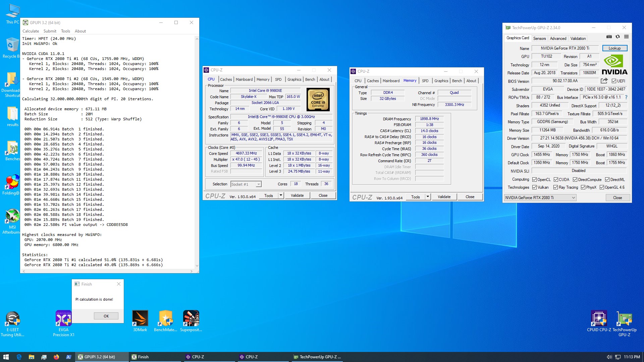Open the Benches folder on the desktop

pos(12,151)
